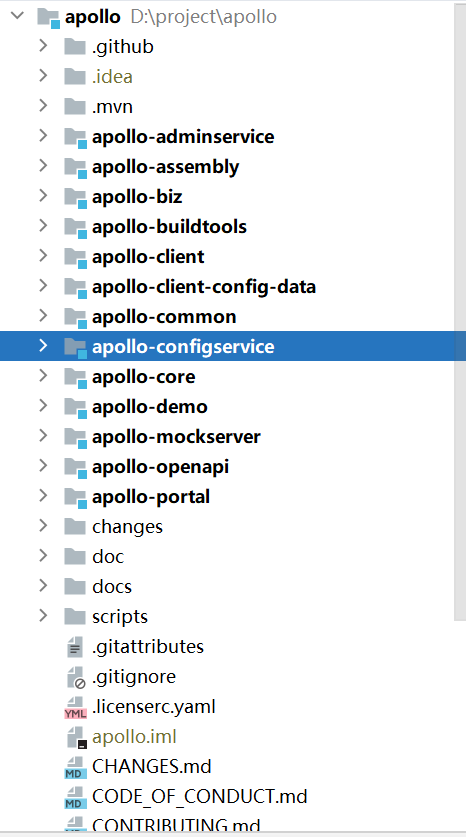
Task: Expand apollo-openapi module arrow
Action: click(43, 466)
